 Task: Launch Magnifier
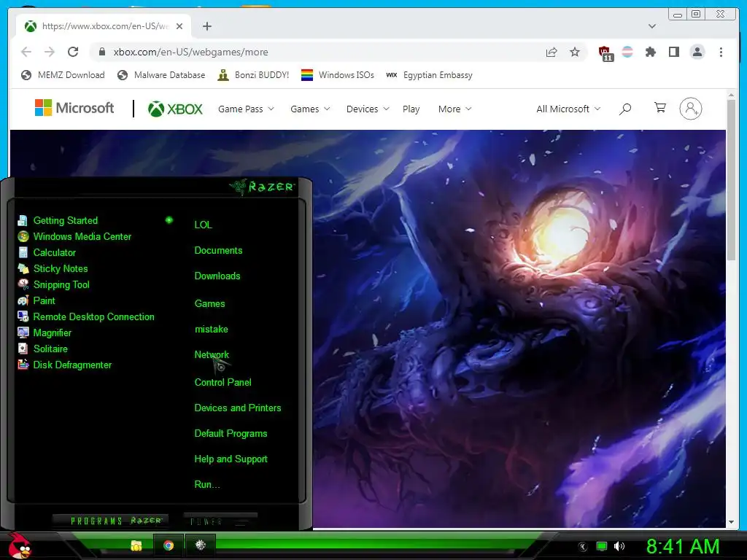click(x=44, y=332)
